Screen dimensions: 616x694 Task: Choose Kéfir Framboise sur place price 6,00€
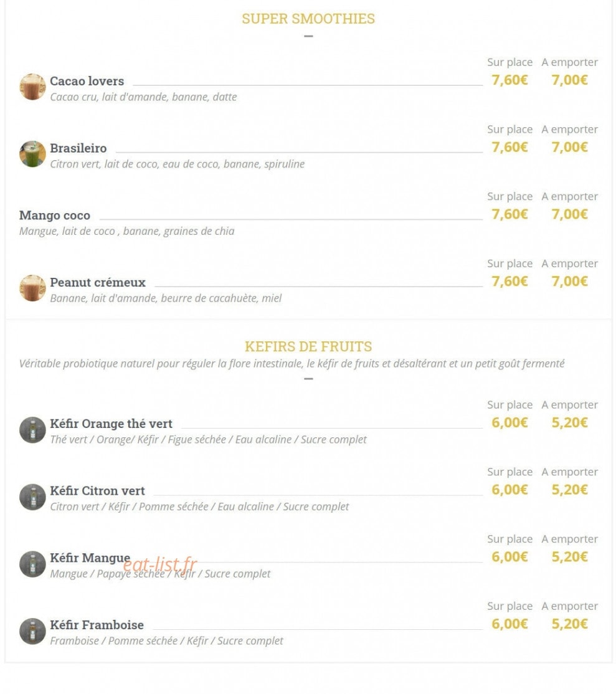point(509,624)
